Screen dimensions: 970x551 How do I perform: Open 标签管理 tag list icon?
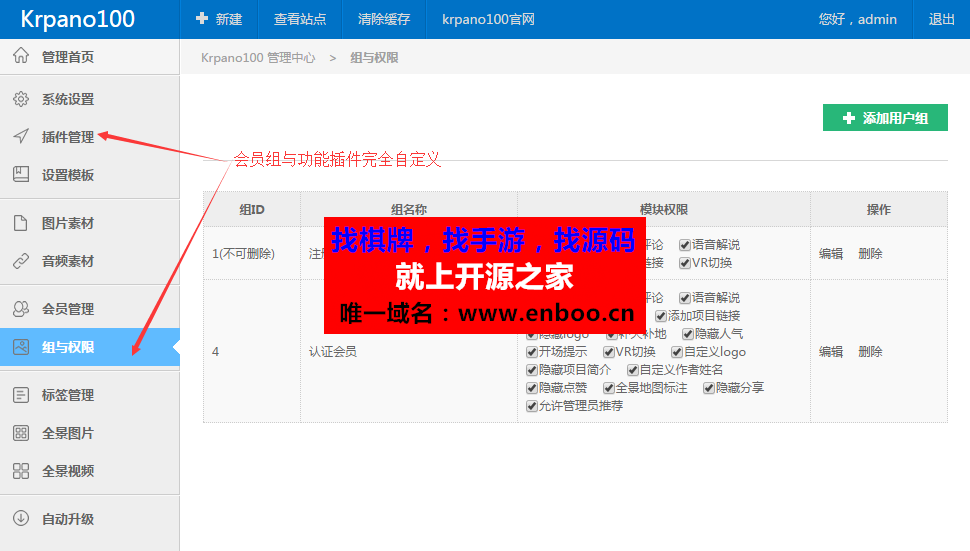pyautogui.click(x=21, y=395)
